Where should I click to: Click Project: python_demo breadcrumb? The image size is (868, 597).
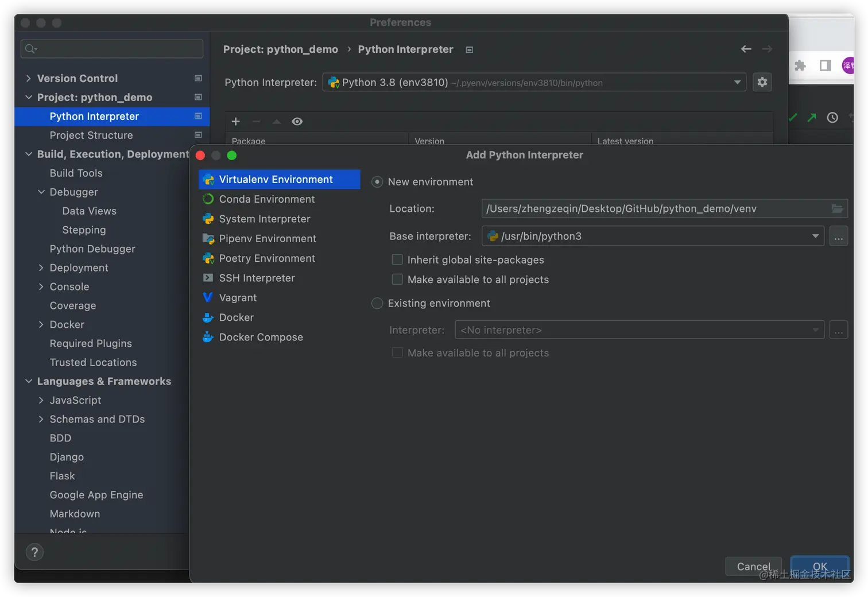tap(280, 49)
